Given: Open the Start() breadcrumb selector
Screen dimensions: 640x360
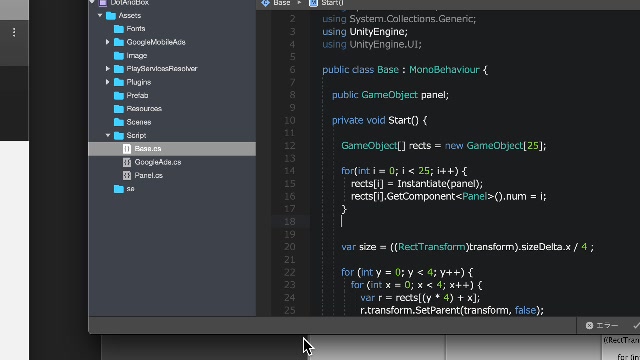Looking at the screenshot, I should click(332, 3).
